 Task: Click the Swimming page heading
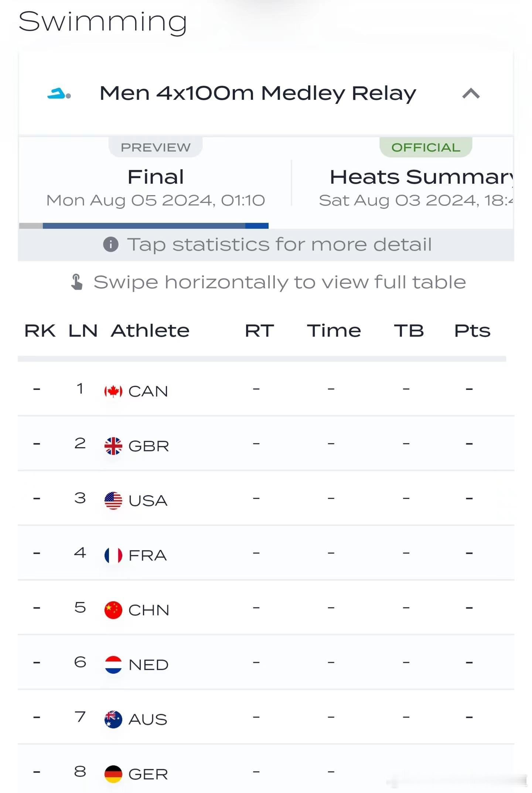point(102,22)
